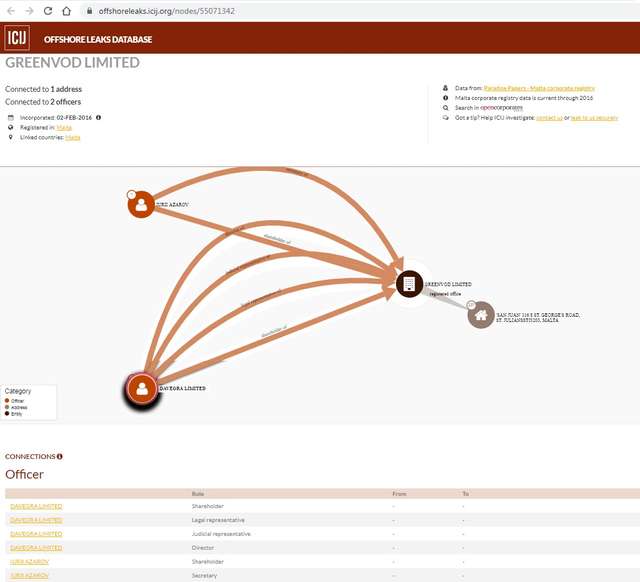Go to browser home page icon
Viewport: 640px width, 582px height.
point(65,10)
